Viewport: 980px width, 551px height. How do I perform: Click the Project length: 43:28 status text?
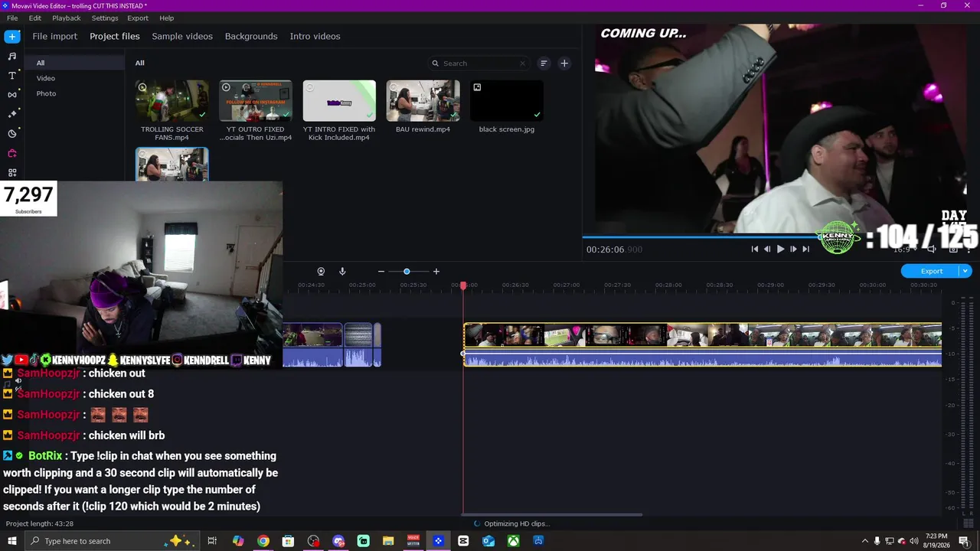[x=40, y=523]
